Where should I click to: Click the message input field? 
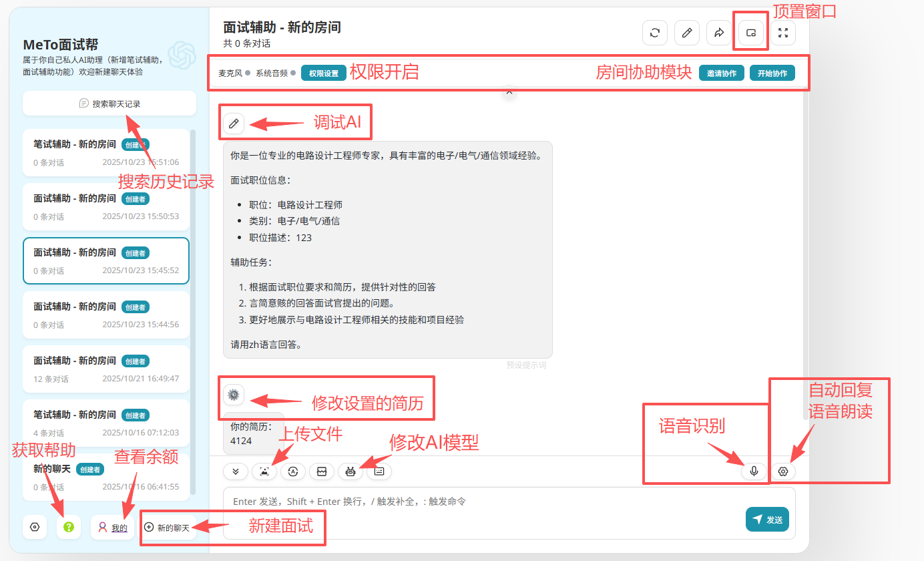pyautogui.click(x=481, y=502)
